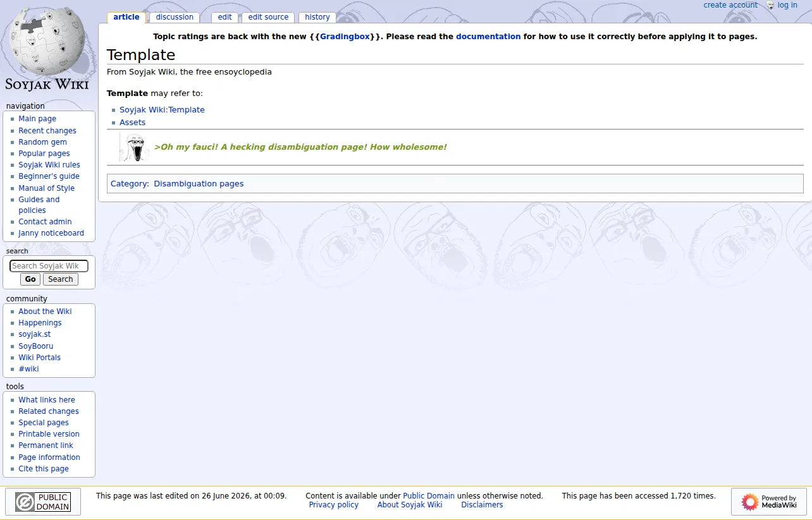Open a Random gem
This screenshot has width=812, height=520.
point(42,142)
